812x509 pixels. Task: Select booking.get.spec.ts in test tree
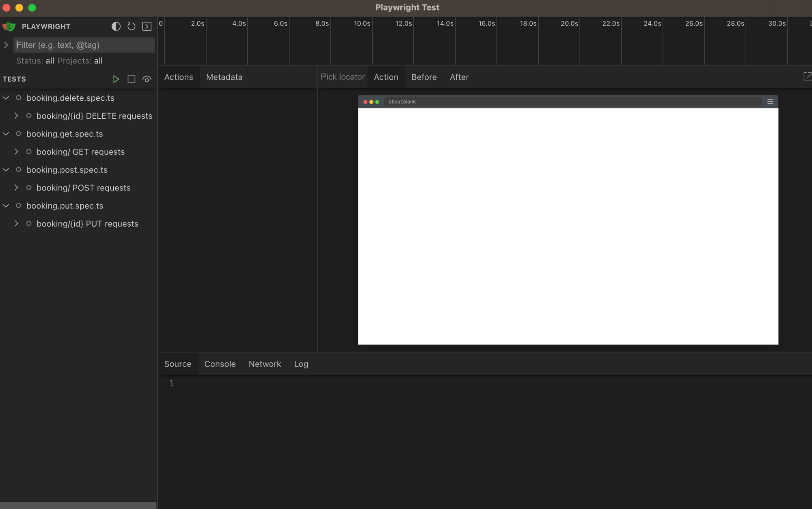[x=65, y=134]
